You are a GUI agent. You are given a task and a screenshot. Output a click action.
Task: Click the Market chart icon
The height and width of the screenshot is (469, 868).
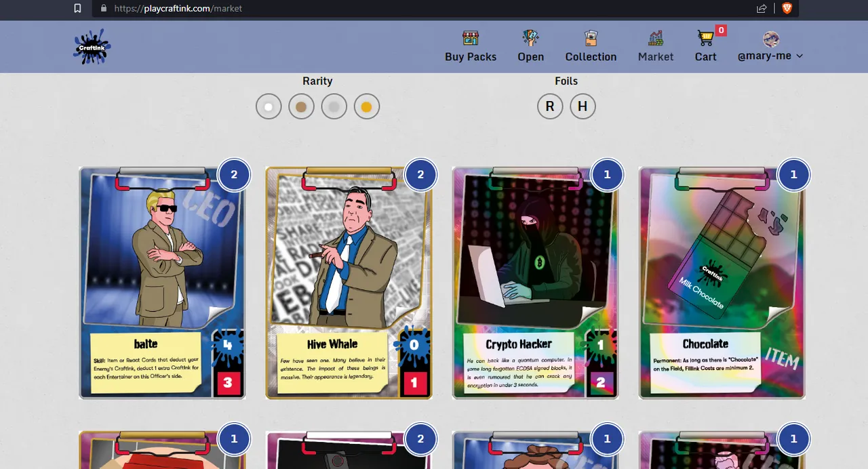(656, 38)
